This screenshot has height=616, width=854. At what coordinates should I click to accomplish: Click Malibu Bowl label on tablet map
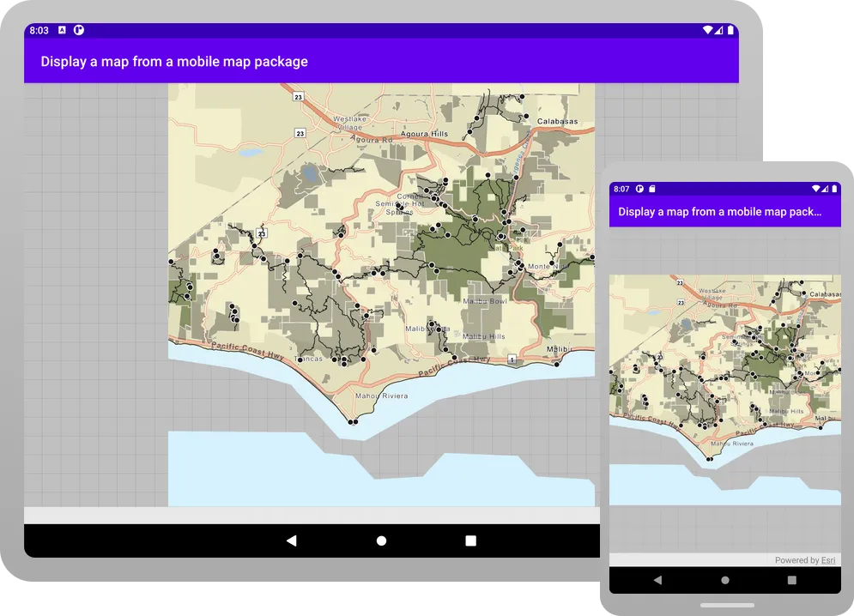(485, 301)
